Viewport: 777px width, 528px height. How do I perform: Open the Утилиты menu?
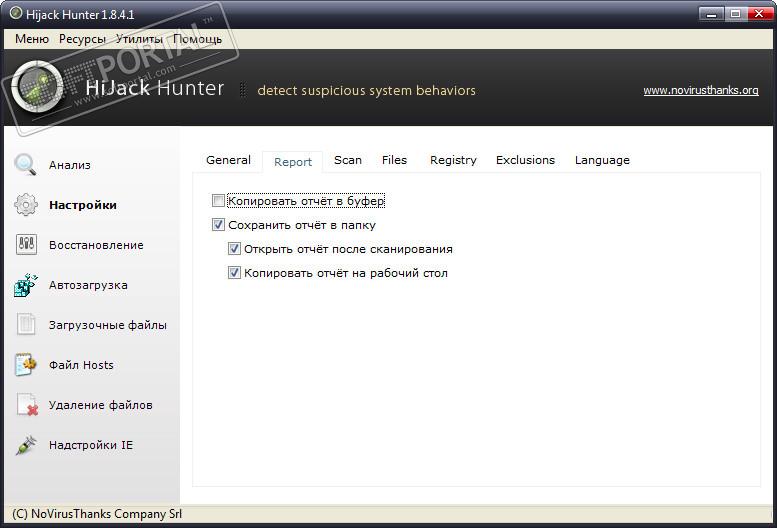tap(139, 39)
